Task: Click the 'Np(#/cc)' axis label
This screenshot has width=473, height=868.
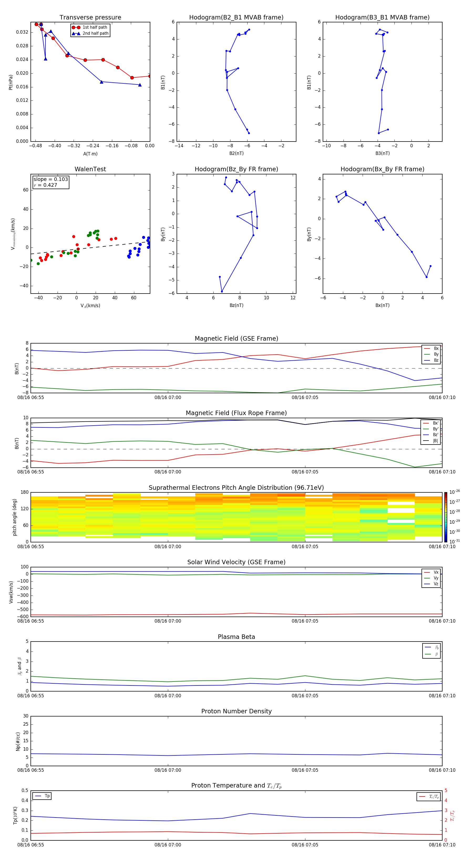Action: tap(18, 741)
